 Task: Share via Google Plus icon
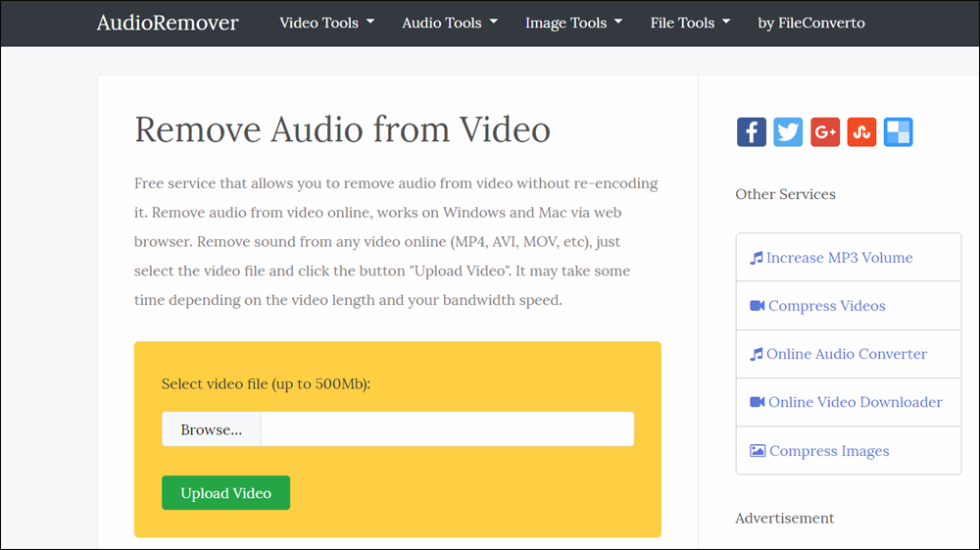click(825, 132)
